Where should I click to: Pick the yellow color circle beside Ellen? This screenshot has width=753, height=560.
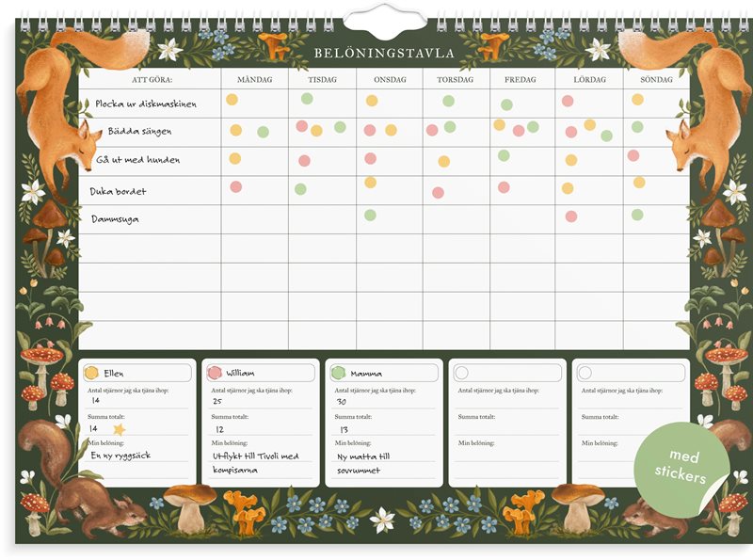pyautogui.click(x=91, y=373)
